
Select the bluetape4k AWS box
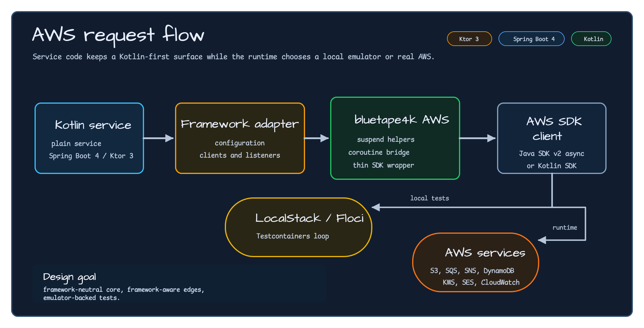coord(395,138)
